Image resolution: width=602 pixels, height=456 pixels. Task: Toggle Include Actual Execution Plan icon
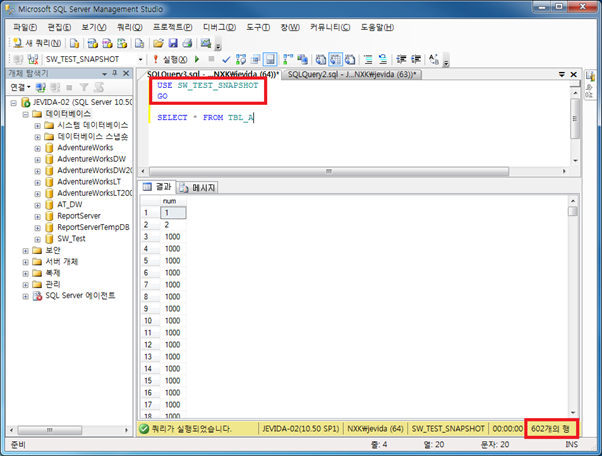[288, 59]
